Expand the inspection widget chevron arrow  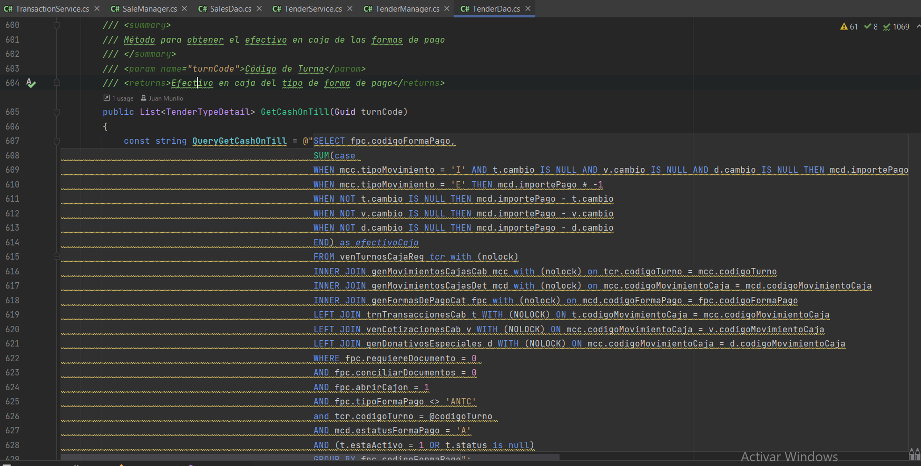(x=916, y=27)
